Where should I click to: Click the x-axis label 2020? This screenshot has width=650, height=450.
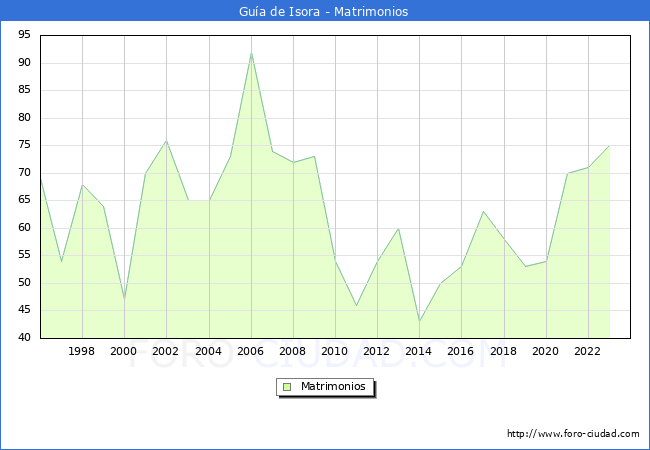546,351
